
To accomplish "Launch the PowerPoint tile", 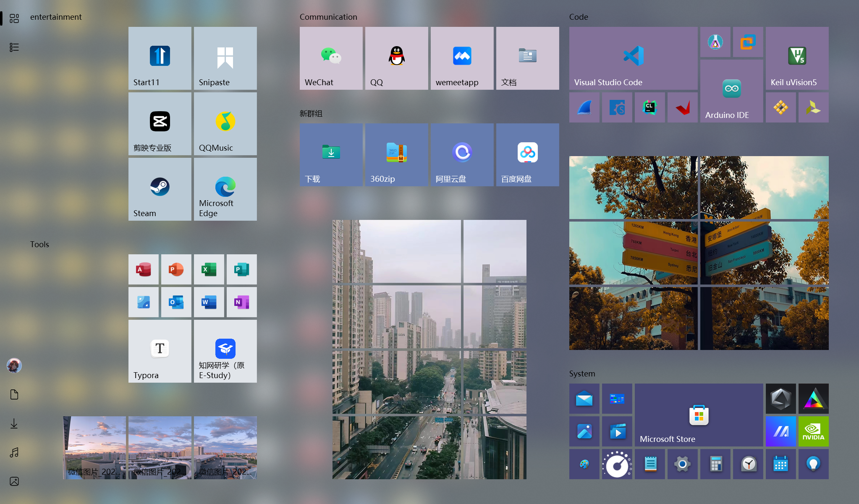I will (x=176, y=269).
